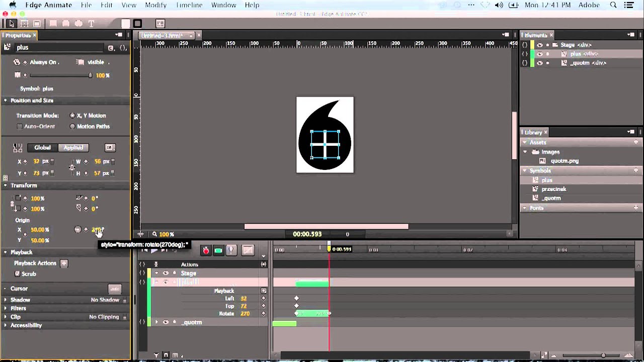Viewport: 644px width, 362px height.
Task: Add a new Font in Library
Action: [636, 208]
